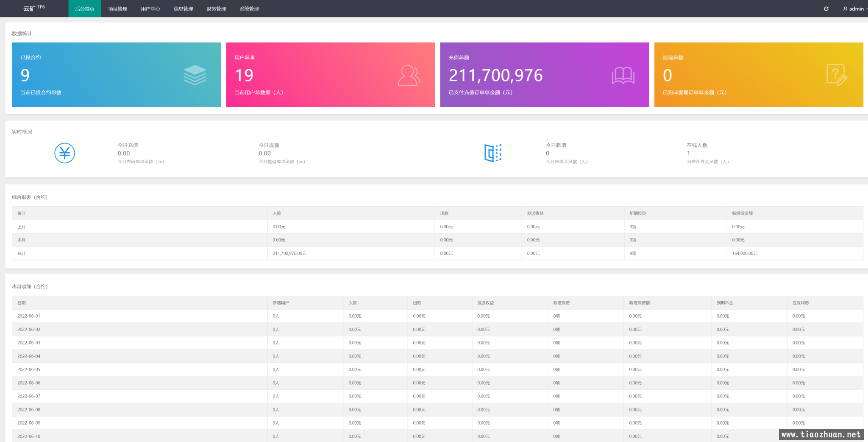Click the 今日充值 label

point(128,145)
